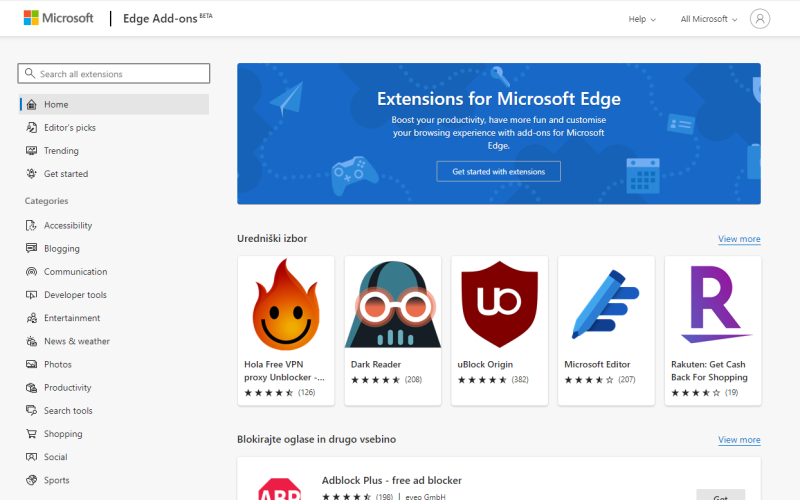
Task: Click the Microsoft logo
Action: (59, 18)
